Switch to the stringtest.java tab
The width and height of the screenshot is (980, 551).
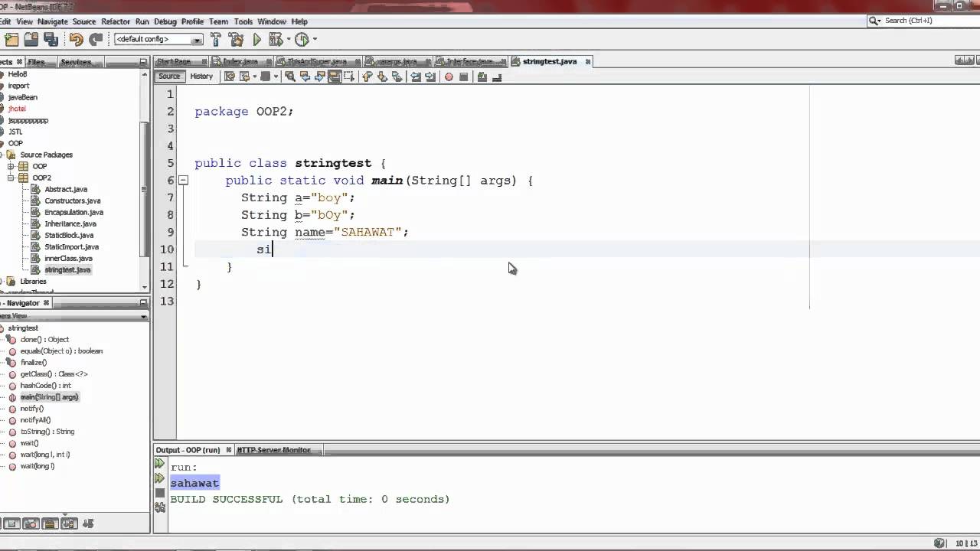coord(549,61)
